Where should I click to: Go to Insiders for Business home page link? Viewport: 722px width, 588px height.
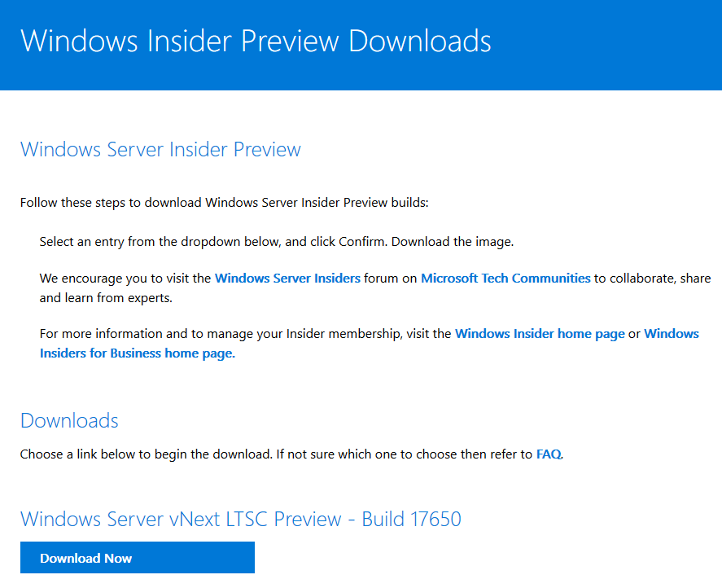pyautogui.click(x=138, y=353)
